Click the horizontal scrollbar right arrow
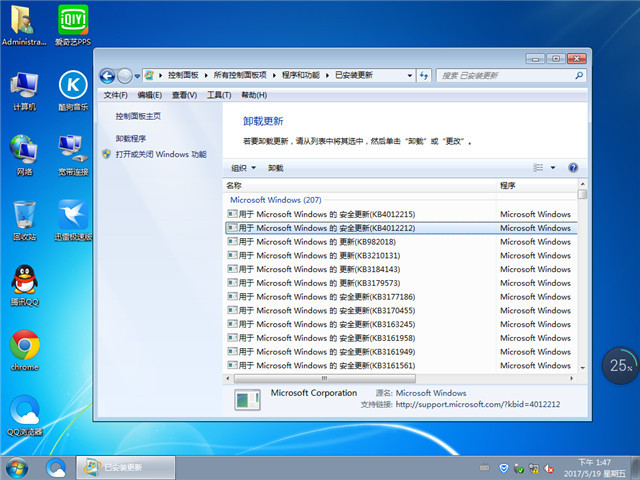 tap(571, 378)
